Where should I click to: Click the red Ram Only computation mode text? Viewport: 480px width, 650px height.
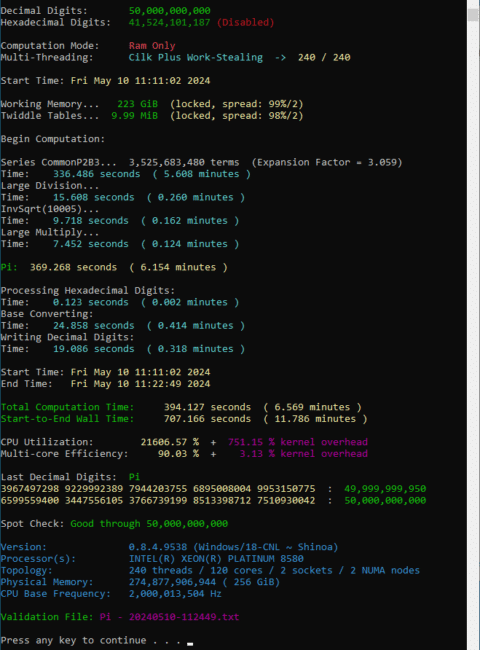(x=152, y=46)
